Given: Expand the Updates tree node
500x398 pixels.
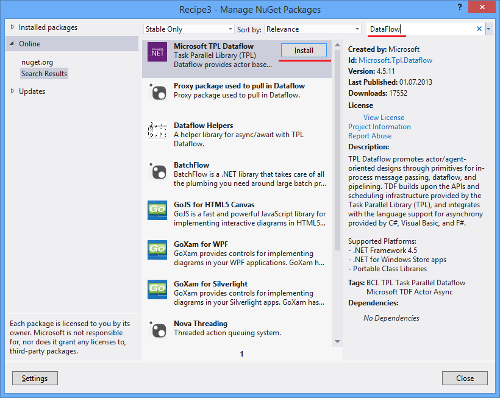Looking at the screenshot, I should pos(12,91).
